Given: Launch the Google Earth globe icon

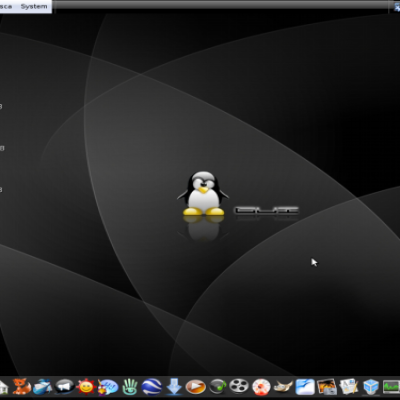Looking at the screenshot, I should coord(152,387).
